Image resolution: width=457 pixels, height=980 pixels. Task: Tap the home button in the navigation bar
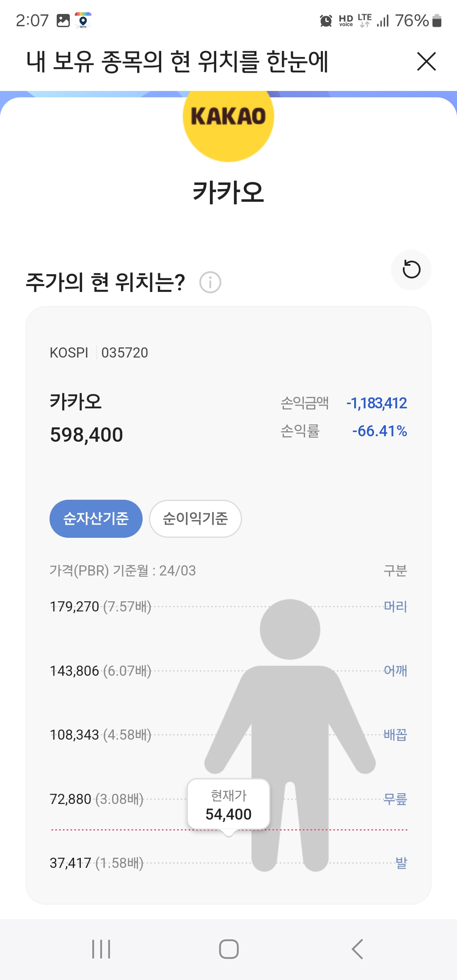tap(228, 948)
